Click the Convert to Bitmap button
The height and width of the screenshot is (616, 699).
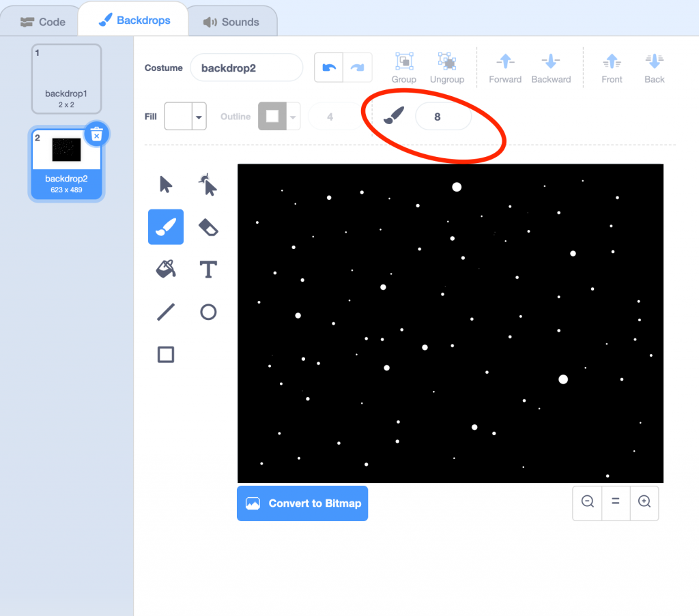click(x=302, y=503)
